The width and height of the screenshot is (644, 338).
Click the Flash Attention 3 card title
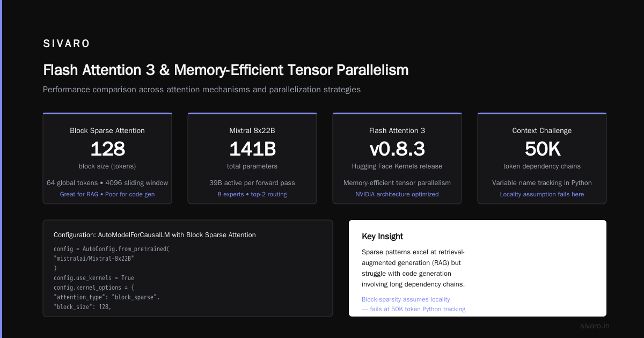[397, 130]
